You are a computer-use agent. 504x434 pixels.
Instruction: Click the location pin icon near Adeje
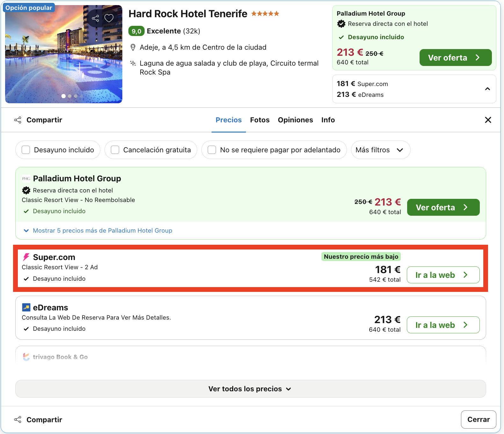click(133, 47)
